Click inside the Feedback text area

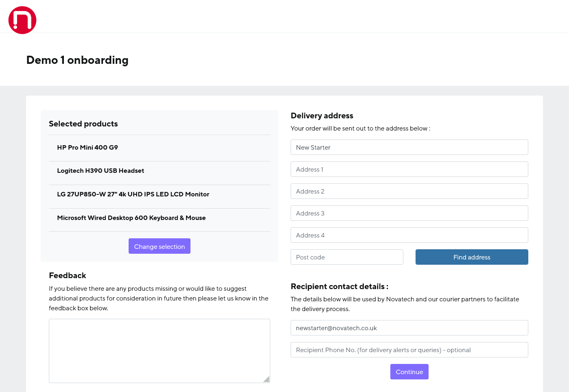click(x=159, y=351)
